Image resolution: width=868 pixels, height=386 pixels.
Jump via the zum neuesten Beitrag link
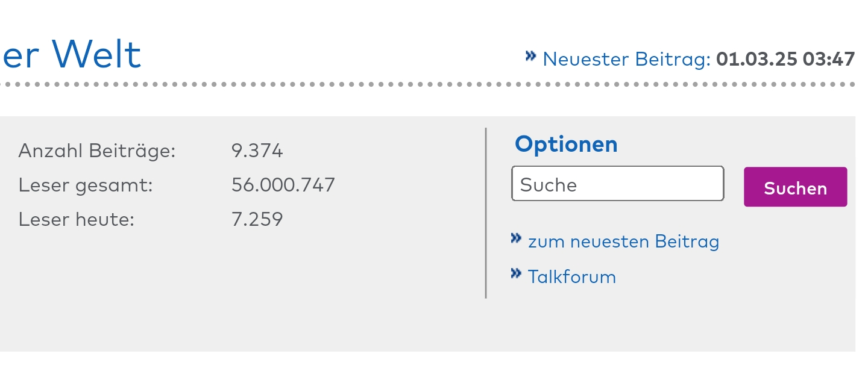tap(624, 241)
